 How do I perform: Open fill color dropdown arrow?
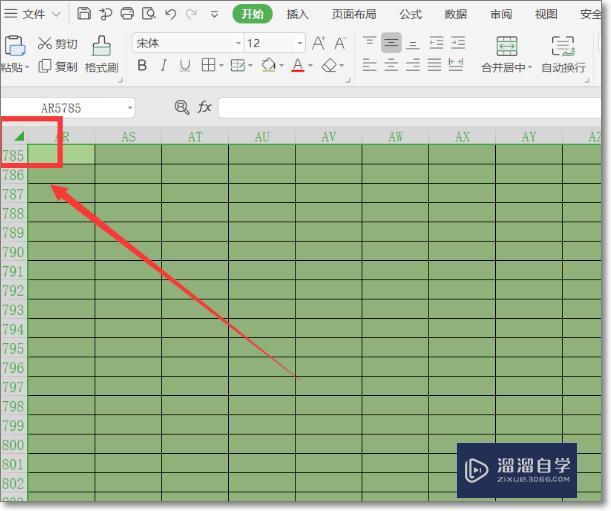[281, 65]
